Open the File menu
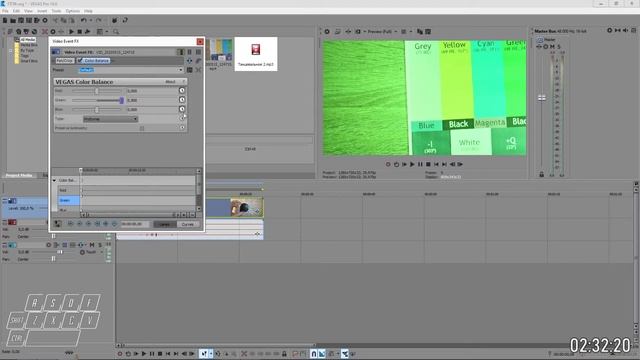Image resolution: width=640 pixels, height=360 pixels. coord(5,11)
